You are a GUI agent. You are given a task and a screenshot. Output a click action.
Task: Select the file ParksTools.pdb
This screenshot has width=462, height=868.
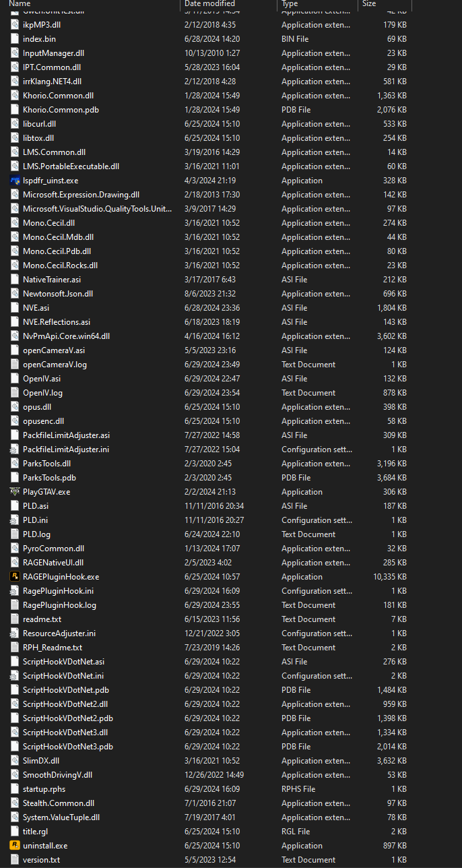pyautogui.click(x=50, y=478)
